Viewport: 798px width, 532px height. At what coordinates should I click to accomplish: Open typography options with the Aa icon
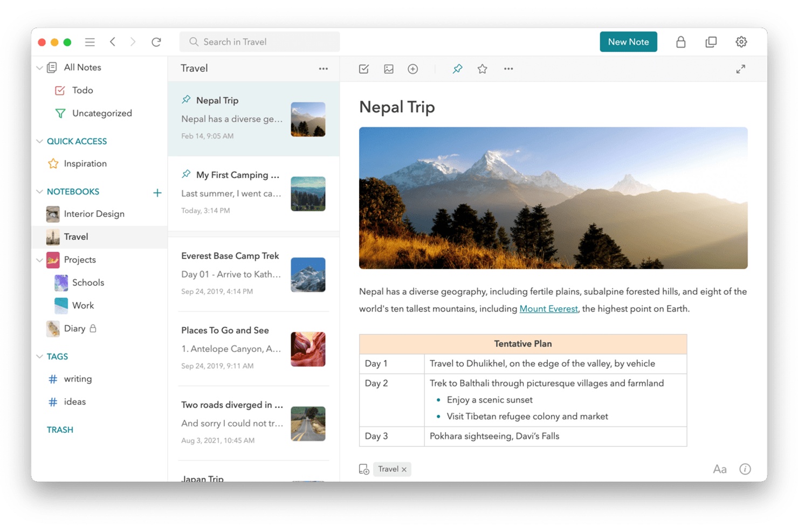[720, 469]
